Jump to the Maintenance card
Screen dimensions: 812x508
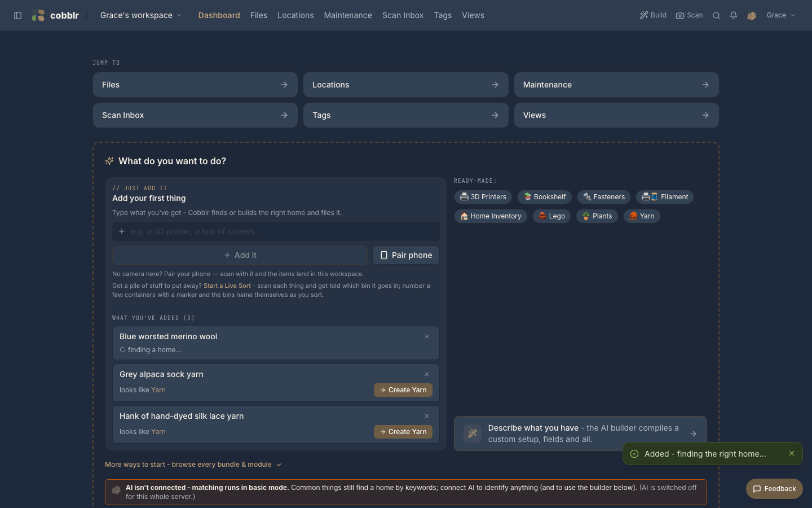[x=616, y=85]
